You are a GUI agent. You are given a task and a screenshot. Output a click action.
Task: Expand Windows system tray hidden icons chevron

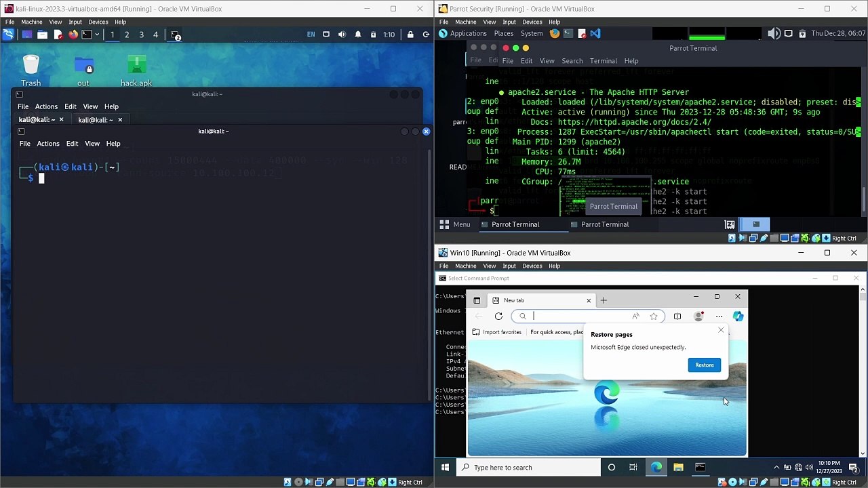click(776, 467)
